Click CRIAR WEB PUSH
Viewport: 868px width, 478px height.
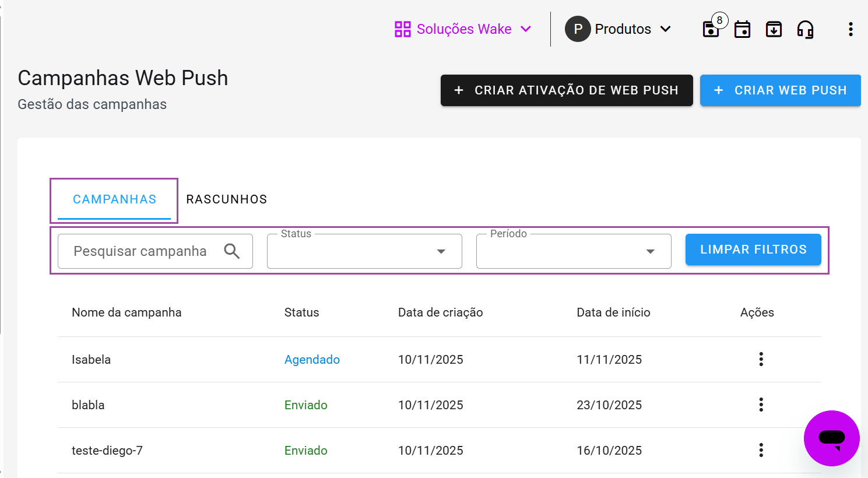click(780, 90)
